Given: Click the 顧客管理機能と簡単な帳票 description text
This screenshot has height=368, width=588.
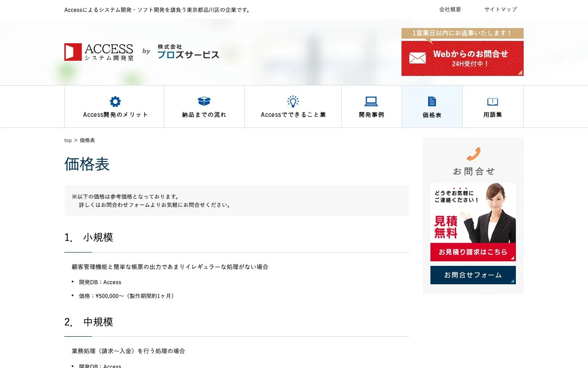Looking at the screenshot, I should (170, 267).
